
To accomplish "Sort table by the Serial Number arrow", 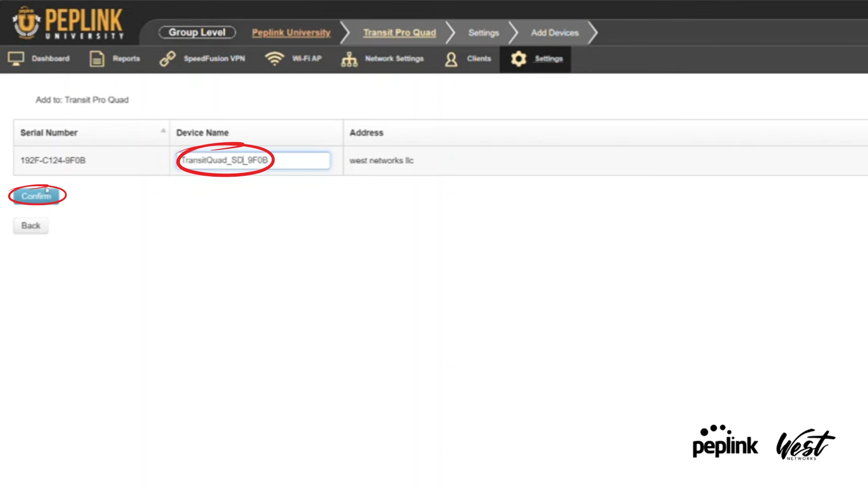I will click(163, 131).
